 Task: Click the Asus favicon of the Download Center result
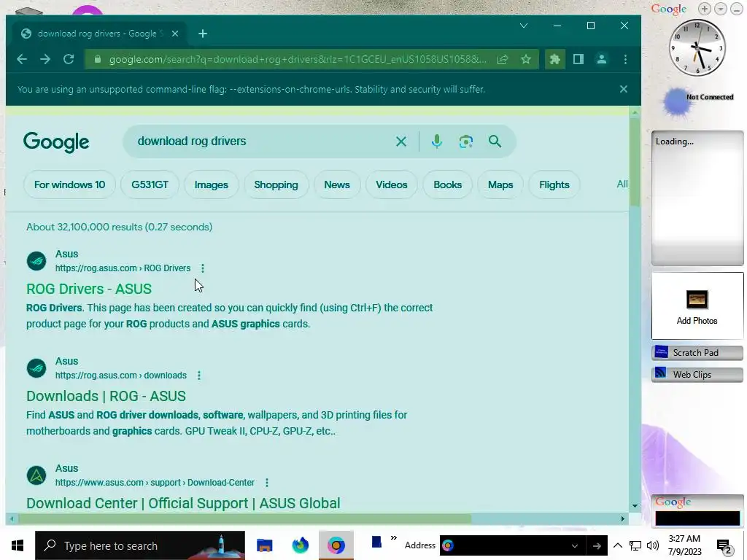pyautogui.click(x=36, y=475)
